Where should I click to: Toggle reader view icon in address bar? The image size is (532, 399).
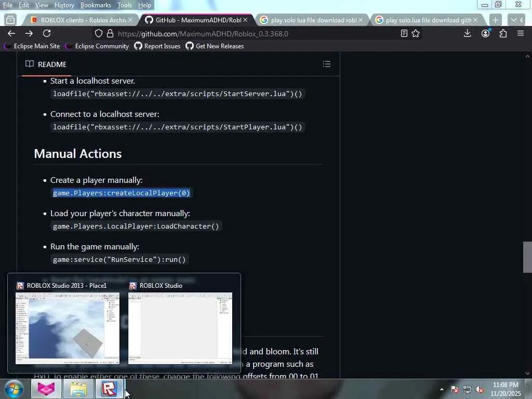404,33
